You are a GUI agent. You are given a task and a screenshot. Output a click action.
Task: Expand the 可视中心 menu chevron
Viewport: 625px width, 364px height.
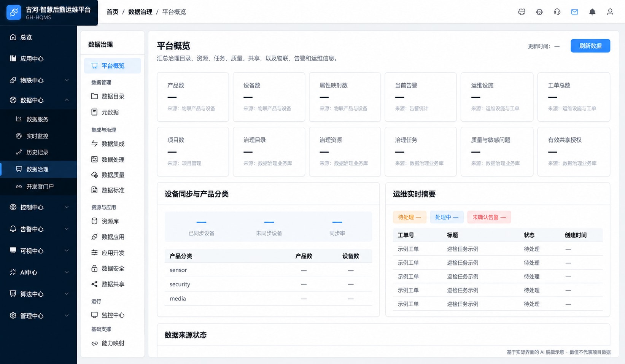[x=67, y=250]
